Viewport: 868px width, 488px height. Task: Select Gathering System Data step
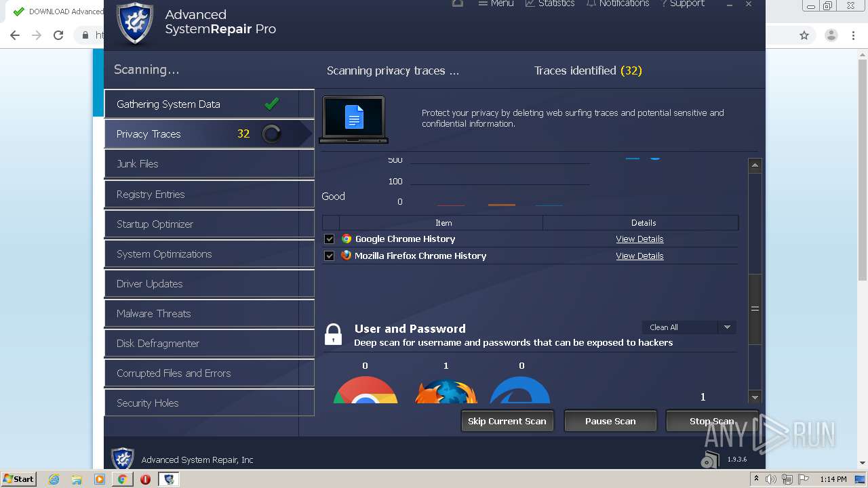(x=209, y=104)
